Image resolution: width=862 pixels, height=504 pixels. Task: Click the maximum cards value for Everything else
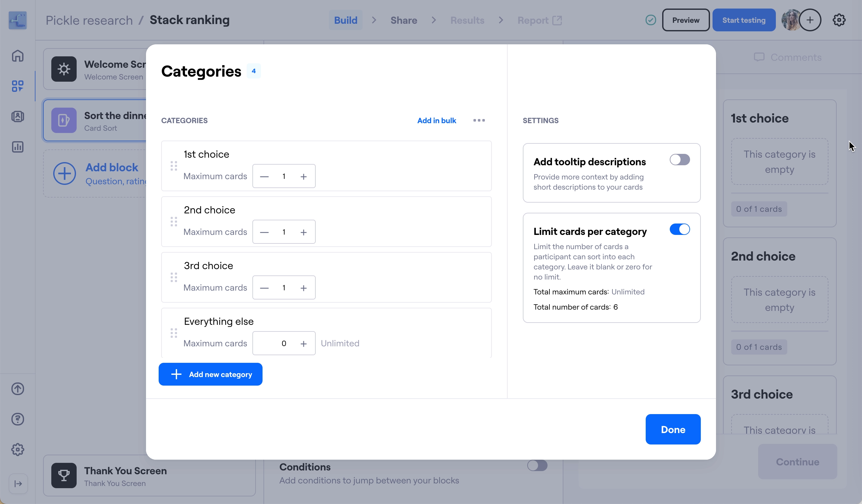click(283, 343)
